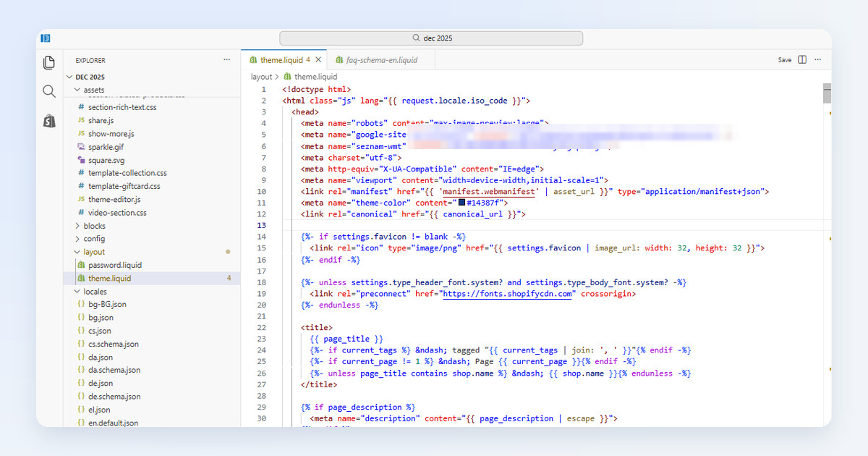Viewport: 868px width, 456px height.
Task: Collapse the assets folder
Action: click(94, 90)
